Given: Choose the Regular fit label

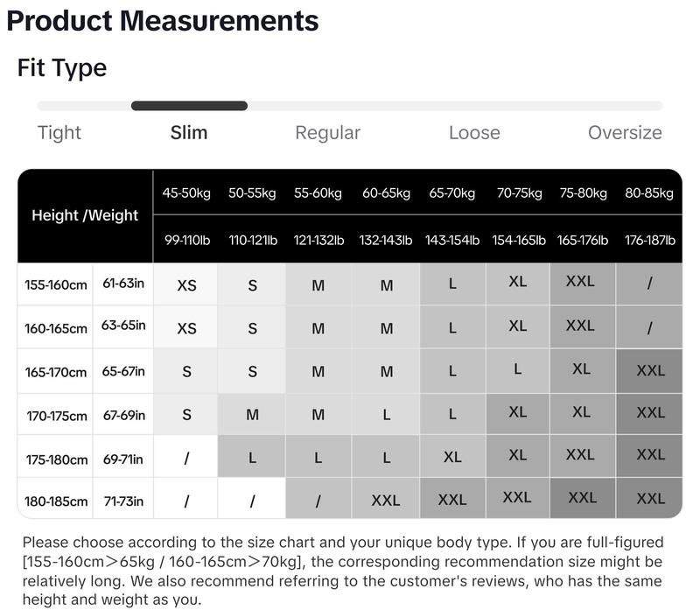Looking at the screenshot, I should pyautogui.click(x=327, y=133).
